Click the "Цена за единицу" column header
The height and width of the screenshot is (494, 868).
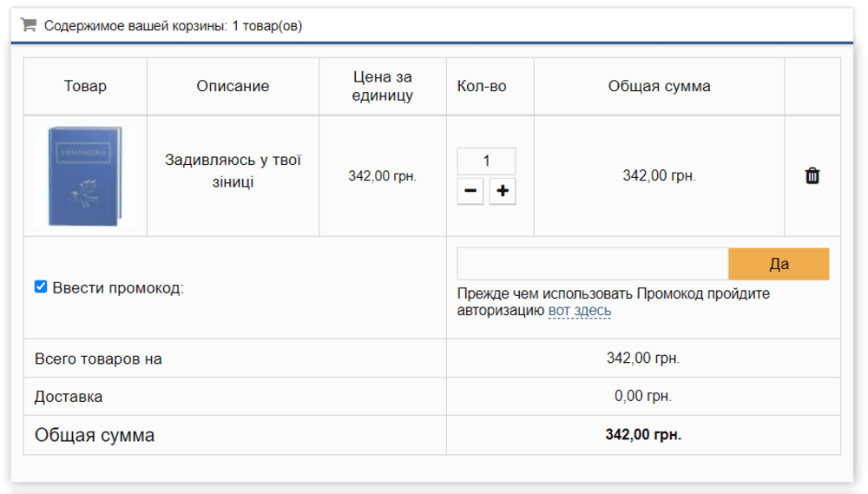click(382, 86)
